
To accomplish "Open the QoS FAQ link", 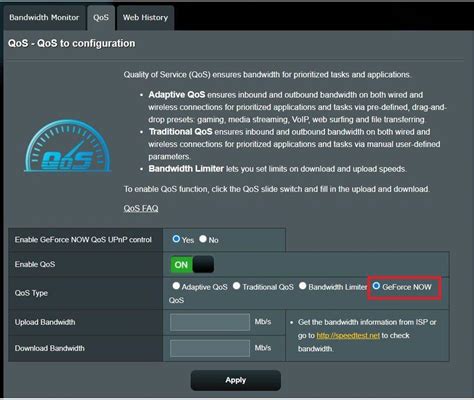I will tap(141, 208).
